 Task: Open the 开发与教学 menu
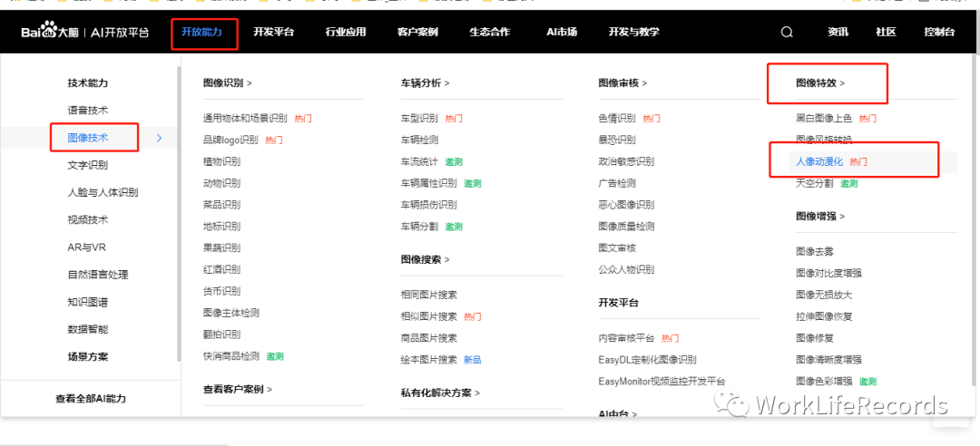click(x=633, y=32)
